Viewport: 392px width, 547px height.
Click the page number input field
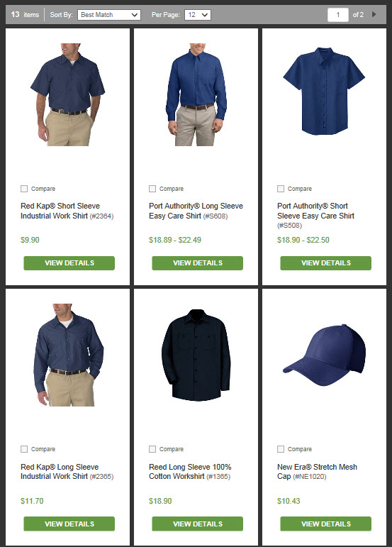pyautogui.click(x=337, y=15)
